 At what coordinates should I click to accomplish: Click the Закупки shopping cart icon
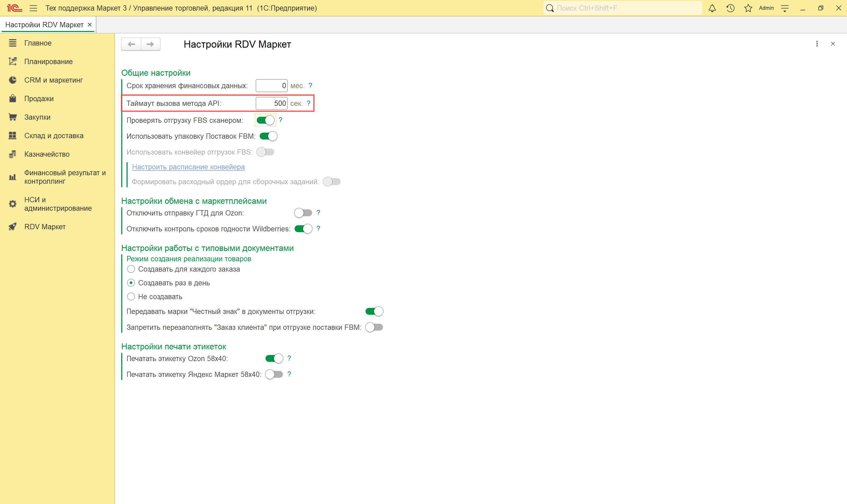click(x=12, y=117)
